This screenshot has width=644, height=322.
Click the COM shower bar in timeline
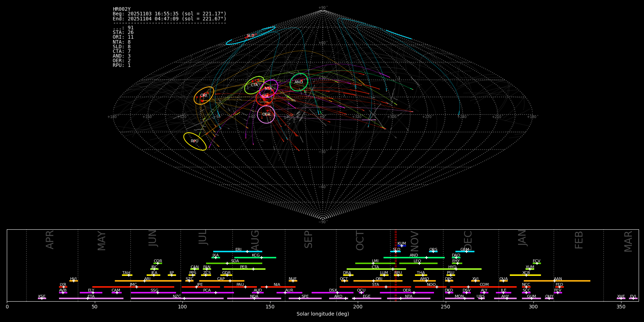pos(483,287)
